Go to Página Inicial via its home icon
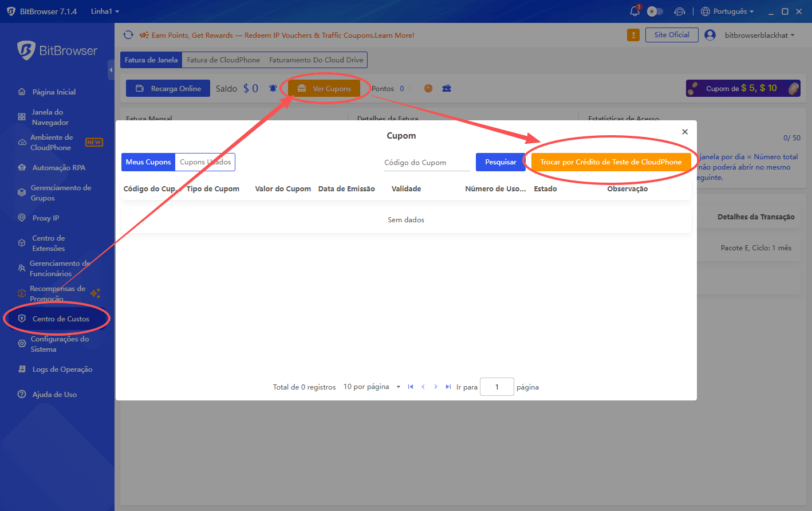Image resolution: width=812 pixels, height=511 pixels. tap(22, 92)
